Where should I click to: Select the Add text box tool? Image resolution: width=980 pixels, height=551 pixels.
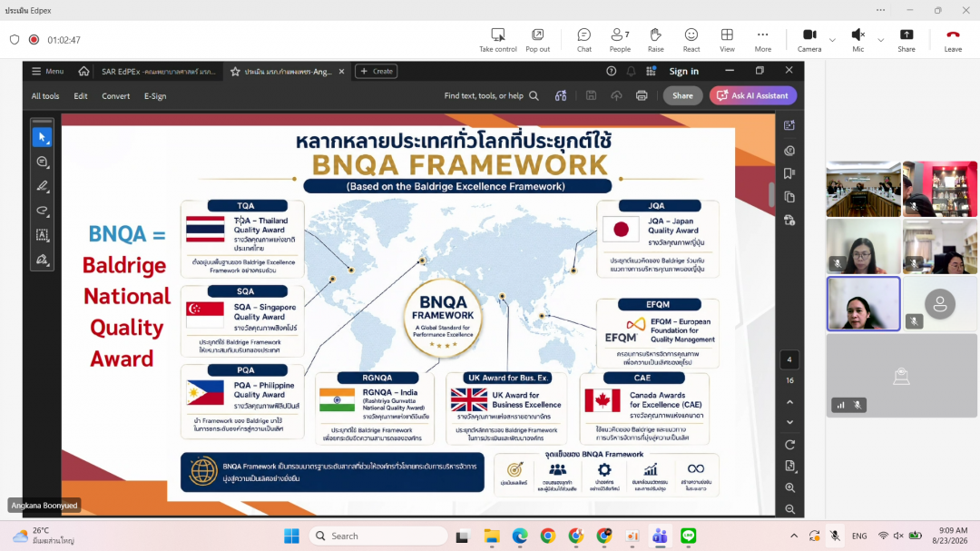tap(42, 235)
